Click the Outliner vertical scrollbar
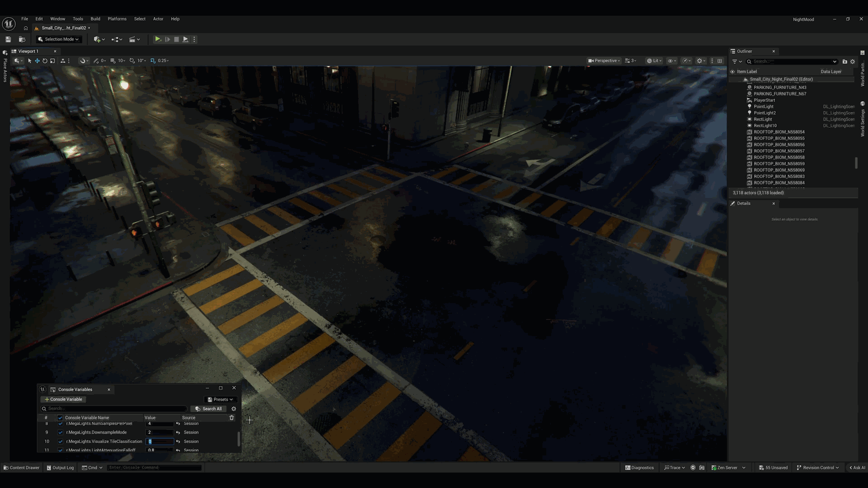This screenshot has width=868, height=488. (856, 163)
